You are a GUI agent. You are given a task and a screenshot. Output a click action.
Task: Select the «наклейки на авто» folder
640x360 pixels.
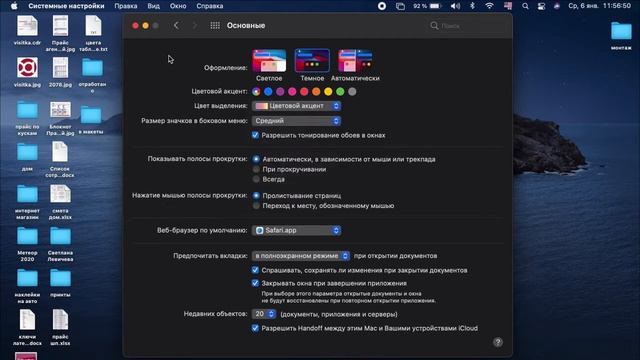pos(27,286)
